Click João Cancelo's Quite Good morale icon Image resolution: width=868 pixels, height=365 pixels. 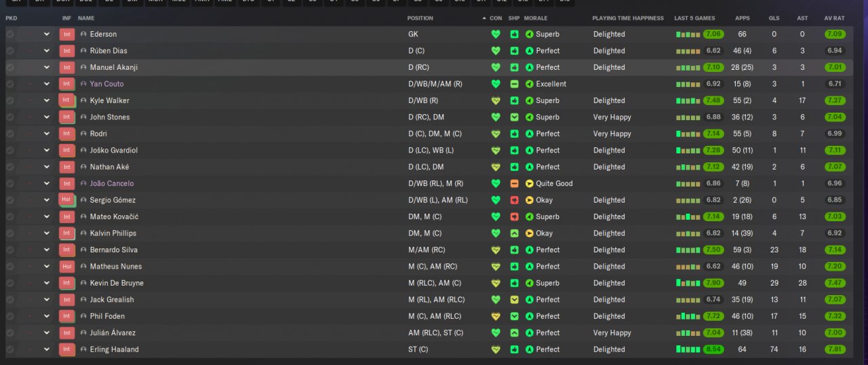point(530,183)
